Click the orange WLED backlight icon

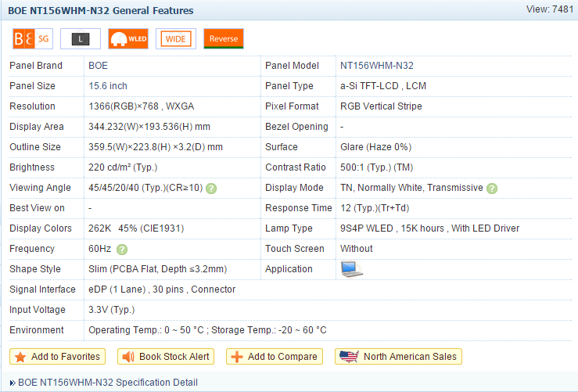(128, 38)
